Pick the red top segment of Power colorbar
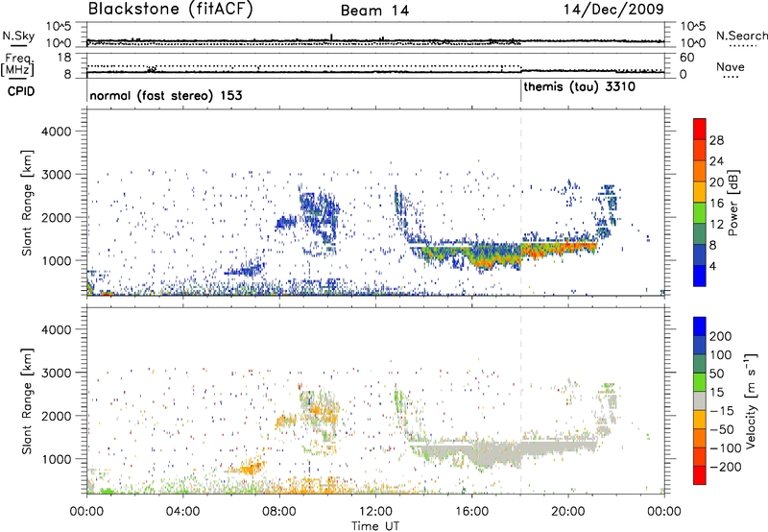The width and height of the screenshot is (768, 532). coord(700,129)
